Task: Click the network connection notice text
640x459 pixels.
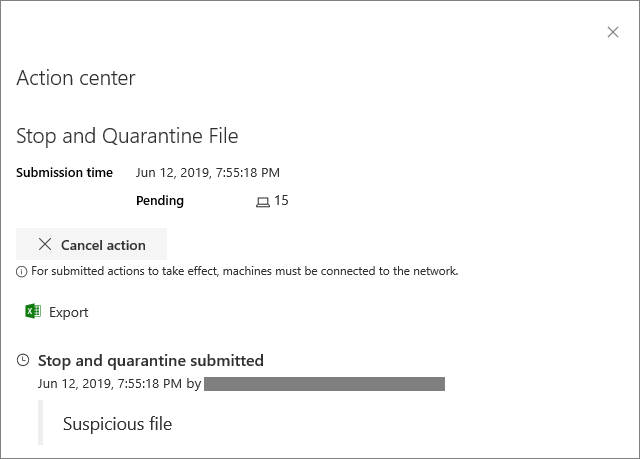Action: 244,271
